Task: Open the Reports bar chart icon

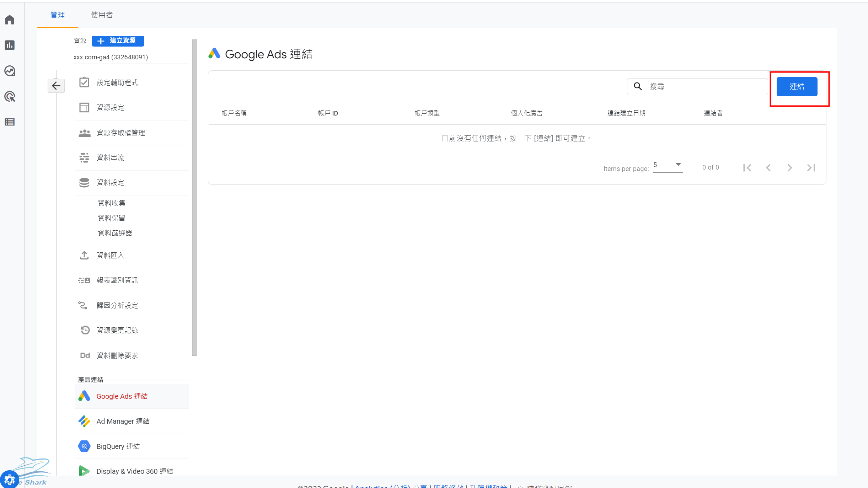Action: pos(10,45)
